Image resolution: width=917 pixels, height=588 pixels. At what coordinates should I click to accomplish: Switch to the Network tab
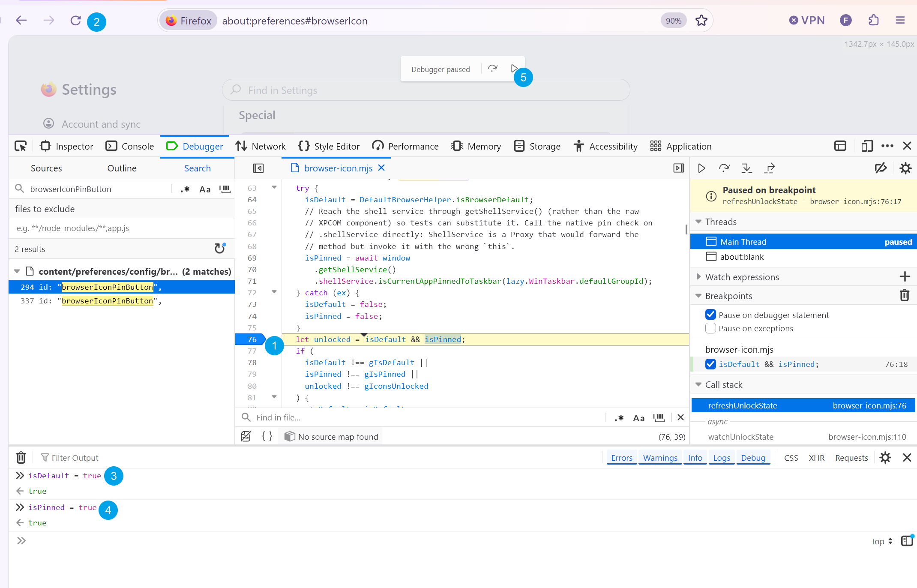tap(260, 147)
